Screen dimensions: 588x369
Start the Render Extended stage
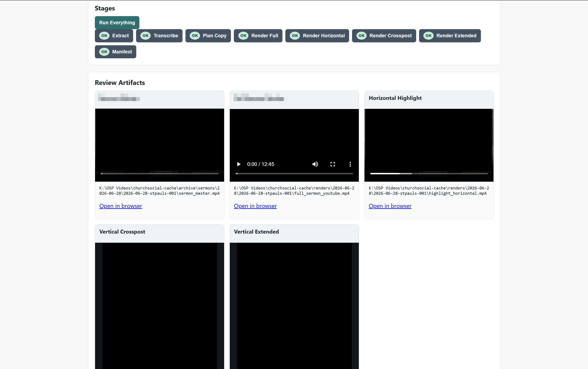[x=450, y=36]
